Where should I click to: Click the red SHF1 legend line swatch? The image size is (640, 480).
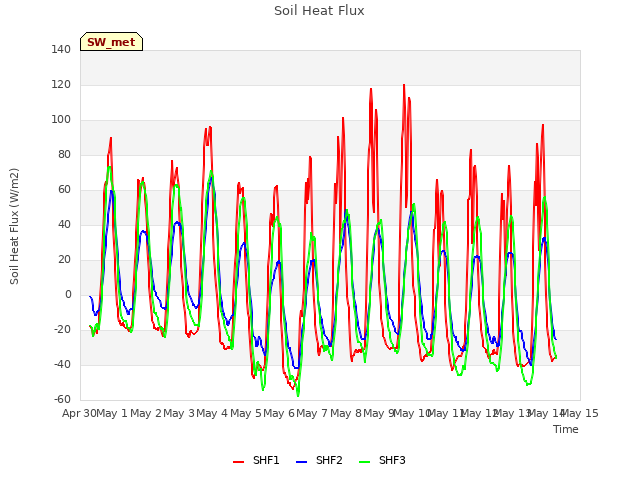pyautogui.click(x=238, y=461)
